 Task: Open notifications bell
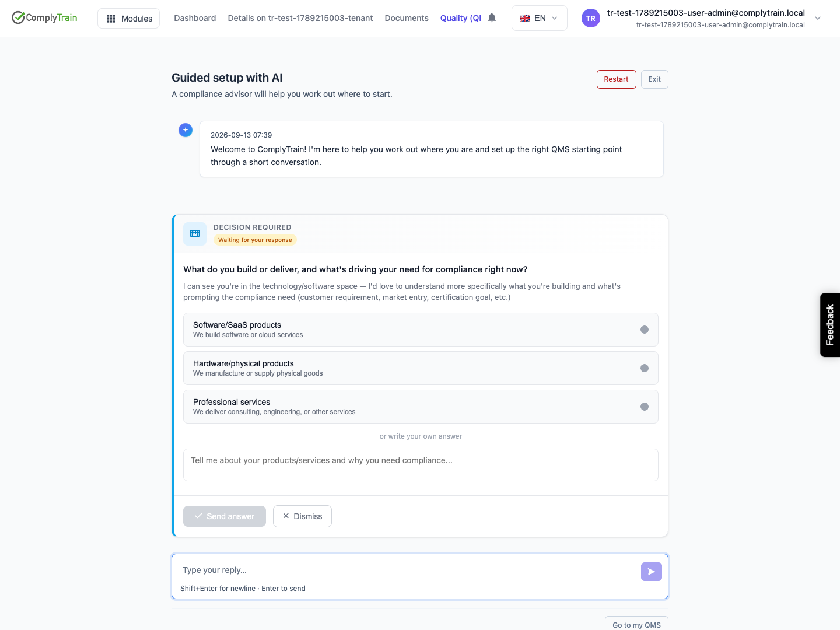(492, 18)
